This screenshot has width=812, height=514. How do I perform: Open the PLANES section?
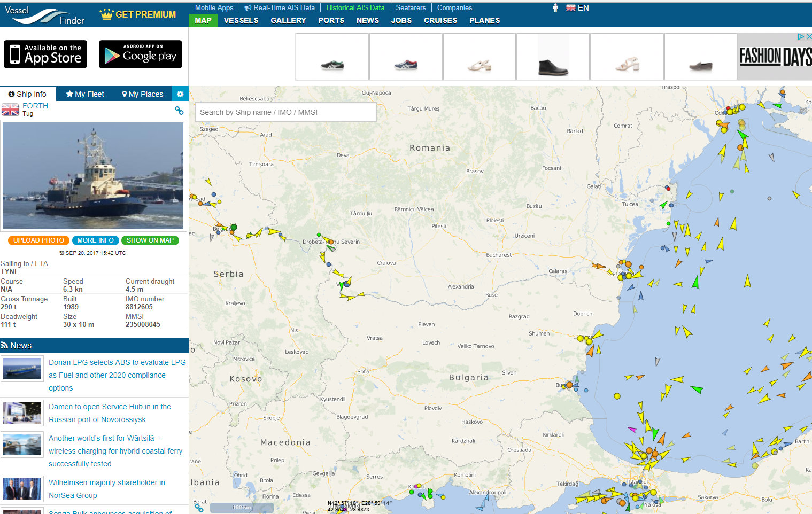(x=485, y=20)
